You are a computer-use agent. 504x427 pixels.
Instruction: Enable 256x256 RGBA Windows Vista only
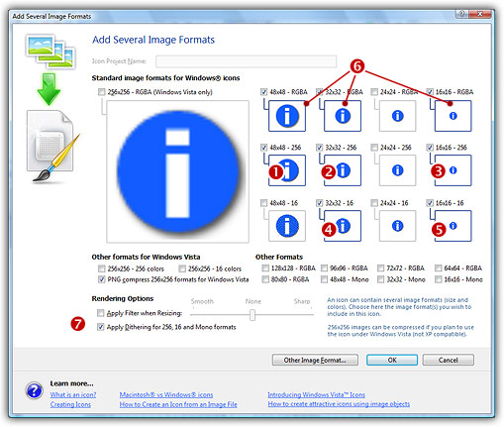[x=101, y=92]
